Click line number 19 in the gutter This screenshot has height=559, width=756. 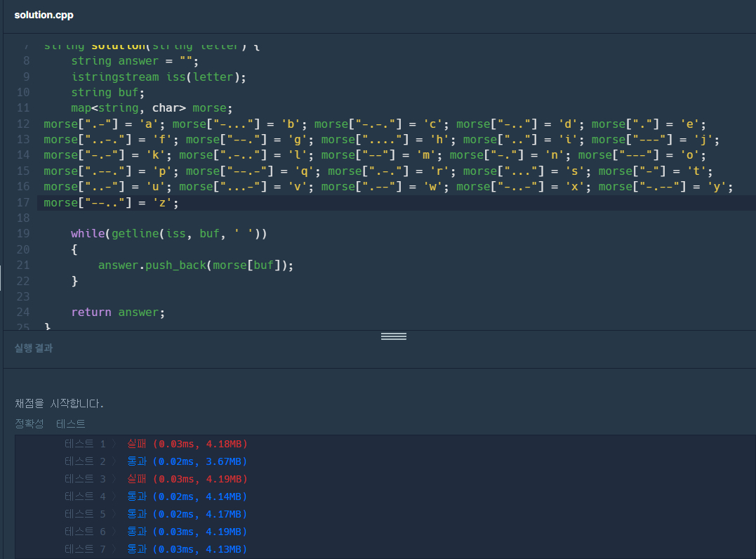22,233
